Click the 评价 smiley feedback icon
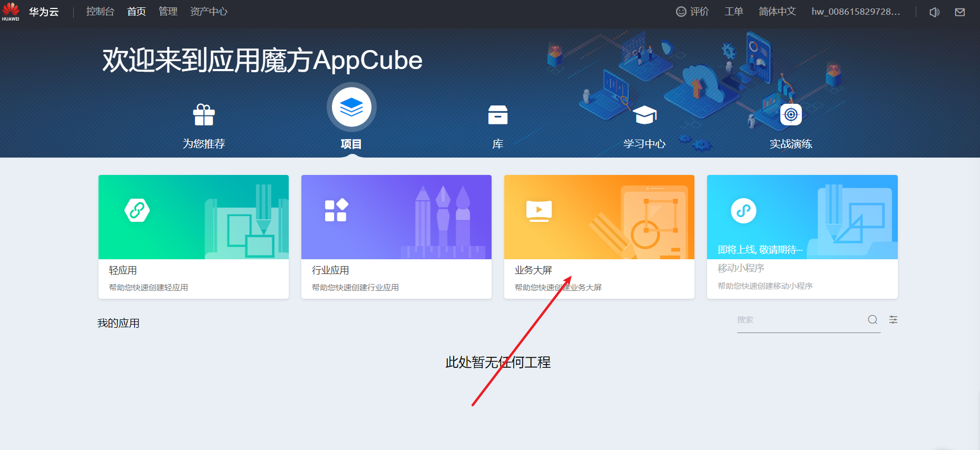980x450 pixels. pyautogui.click(x=681, y=12)
